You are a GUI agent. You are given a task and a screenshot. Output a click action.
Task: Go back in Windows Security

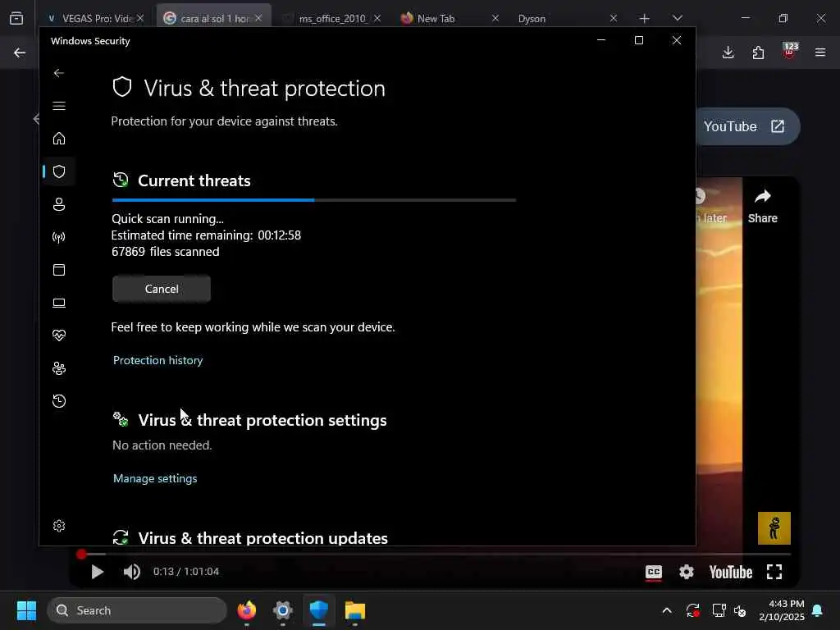pos(59,73)
